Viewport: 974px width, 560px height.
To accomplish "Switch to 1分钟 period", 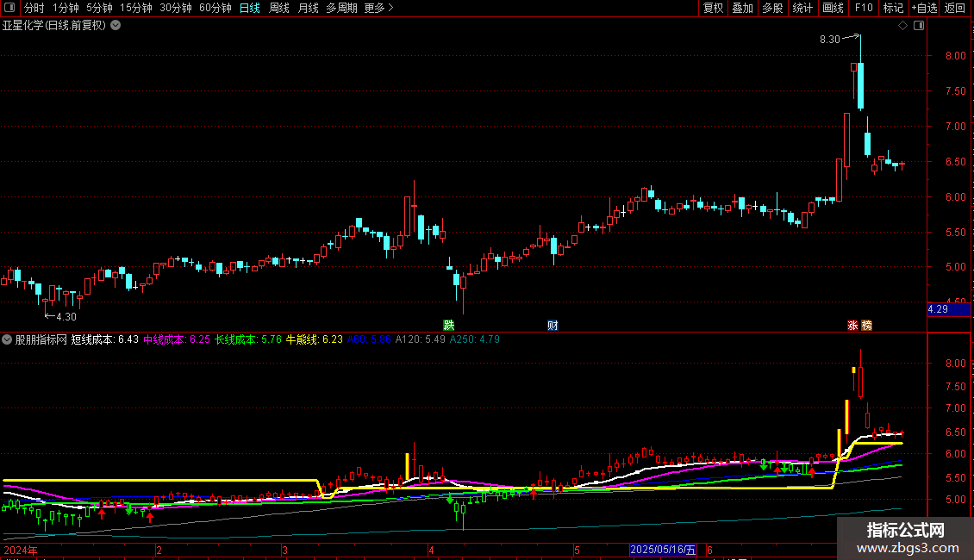I will click(x=66, y=8).
